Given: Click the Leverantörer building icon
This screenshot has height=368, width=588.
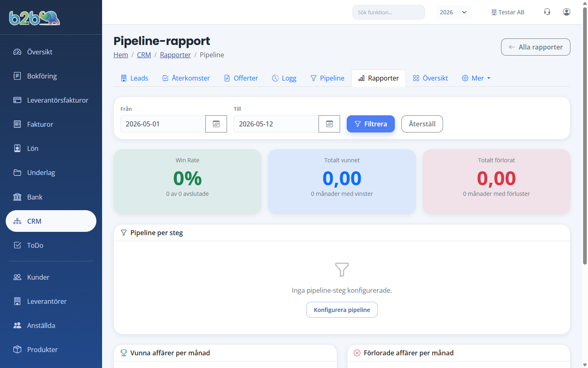Looking at the screenshot, I should coord(17,301).
